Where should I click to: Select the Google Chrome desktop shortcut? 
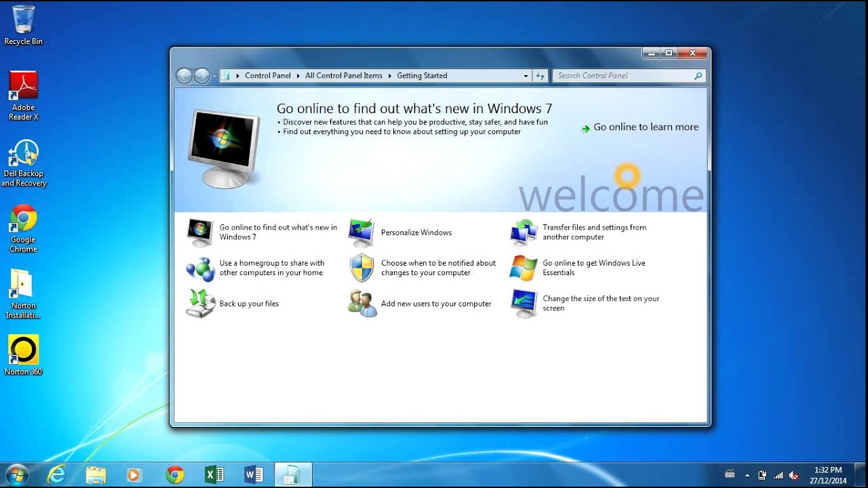23,228
